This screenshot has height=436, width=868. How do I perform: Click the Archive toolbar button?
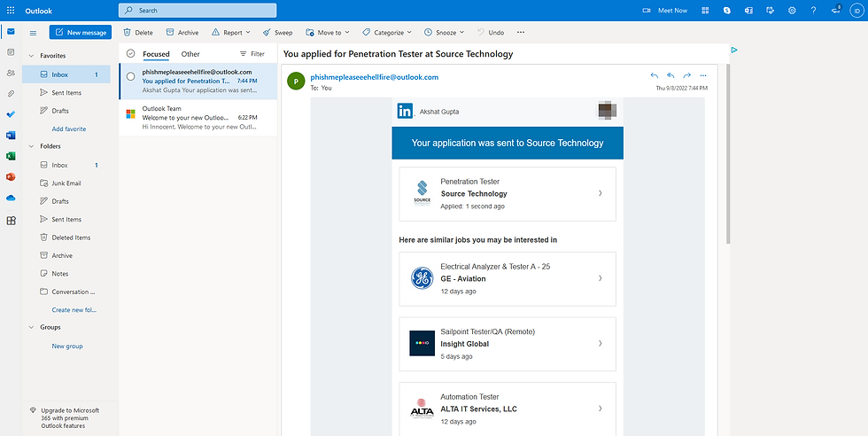[x=182, y=33]
